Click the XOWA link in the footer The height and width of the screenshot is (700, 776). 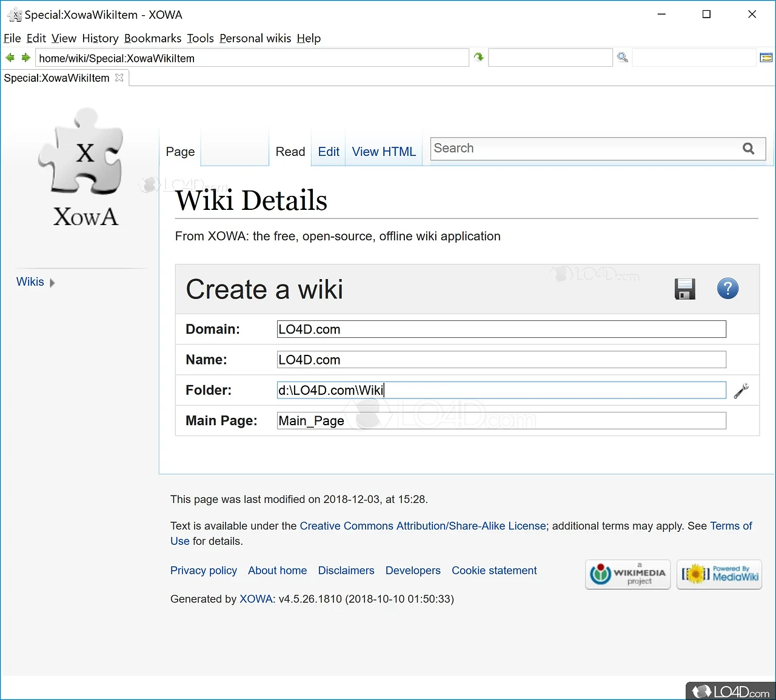click(x=256, y=599)
